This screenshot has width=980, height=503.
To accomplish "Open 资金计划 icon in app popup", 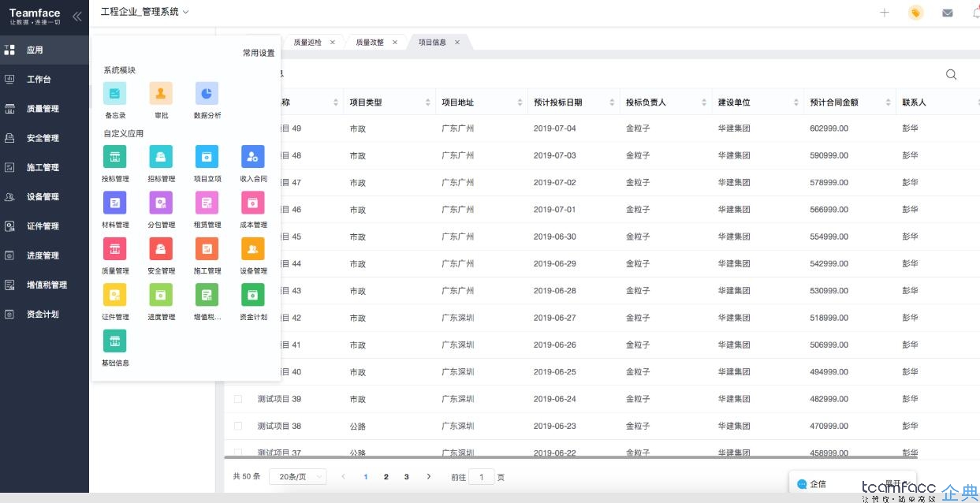I will click(253, 295).
